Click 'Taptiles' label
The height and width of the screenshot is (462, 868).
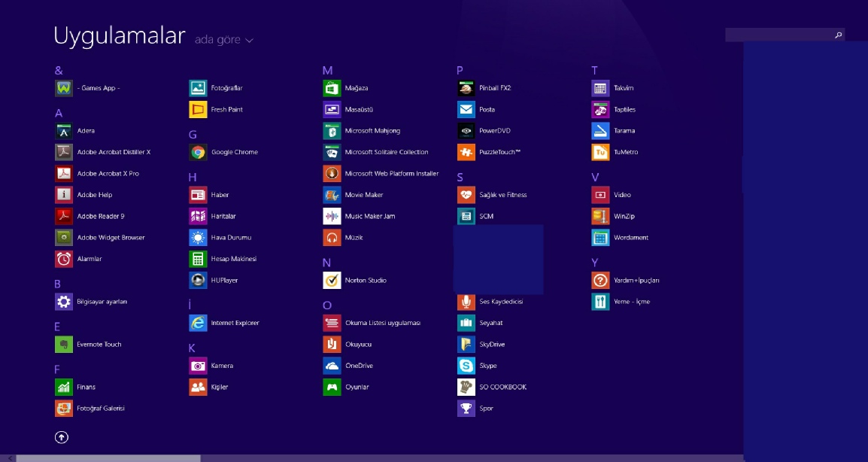coord(625,109)
